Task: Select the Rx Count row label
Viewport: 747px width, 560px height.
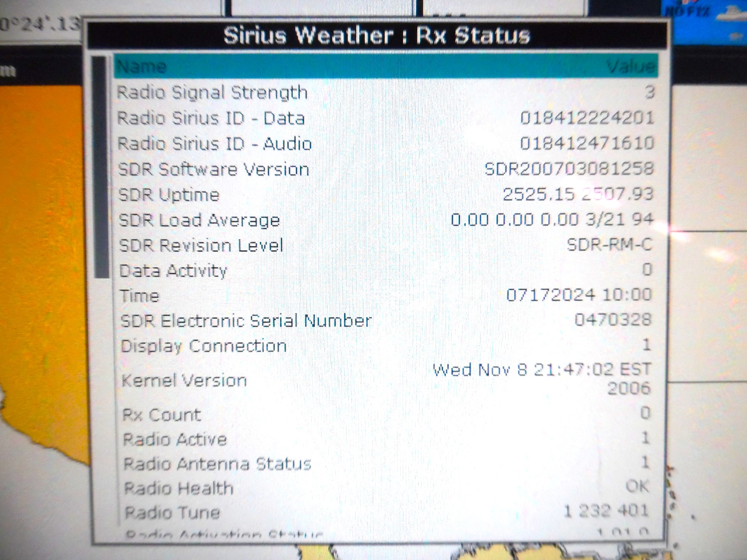Action: click(162, 415)
